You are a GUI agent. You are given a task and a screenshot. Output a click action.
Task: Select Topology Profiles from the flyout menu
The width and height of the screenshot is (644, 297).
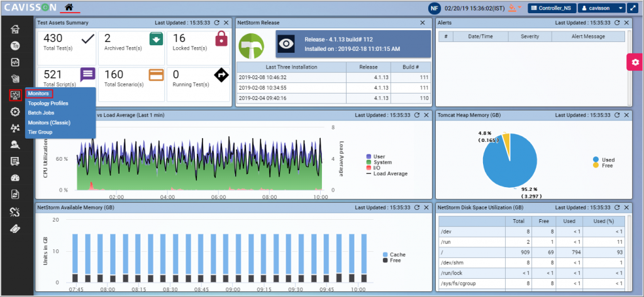(x=48, y=104)
